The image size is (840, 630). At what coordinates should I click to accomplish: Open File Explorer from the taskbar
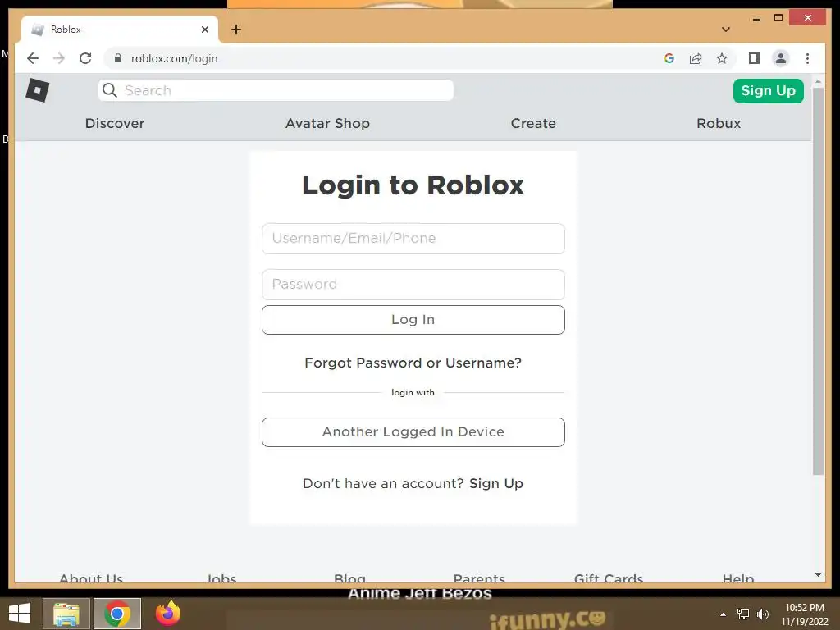point(66,614)
